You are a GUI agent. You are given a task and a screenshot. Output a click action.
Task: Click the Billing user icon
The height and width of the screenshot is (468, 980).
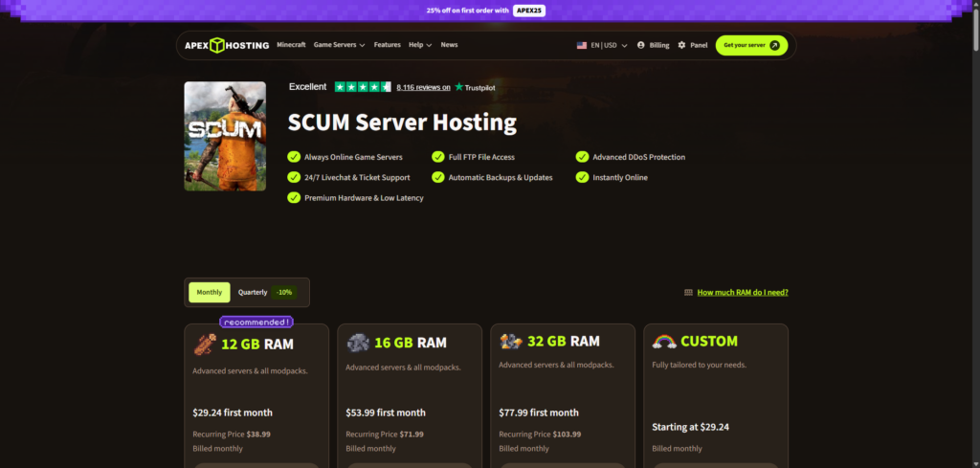click(640, 45)
